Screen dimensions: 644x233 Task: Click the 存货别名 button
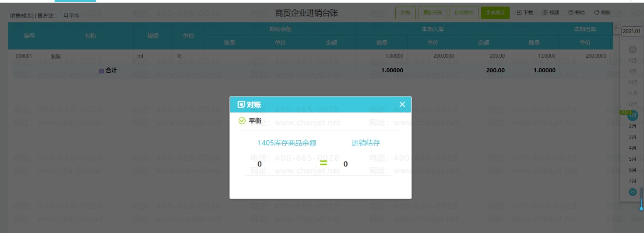pos(464,13)
